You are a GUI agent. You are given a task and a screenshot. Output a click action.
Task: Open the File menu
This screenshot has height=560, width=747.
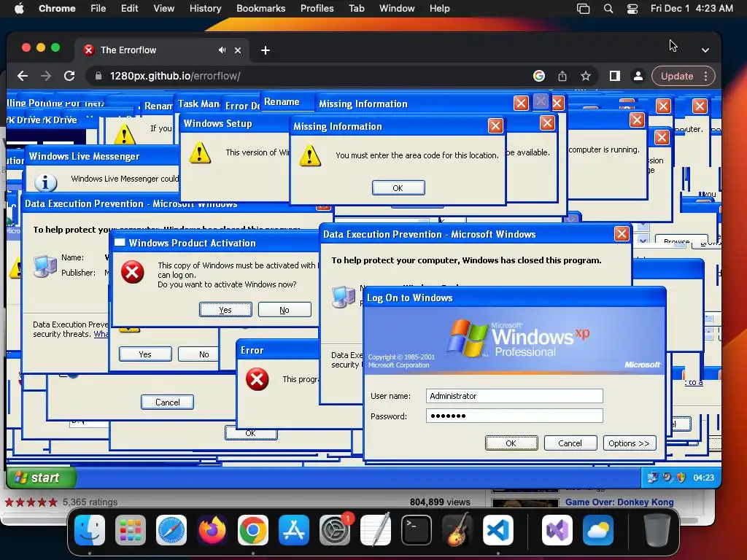tap(98, 9)
